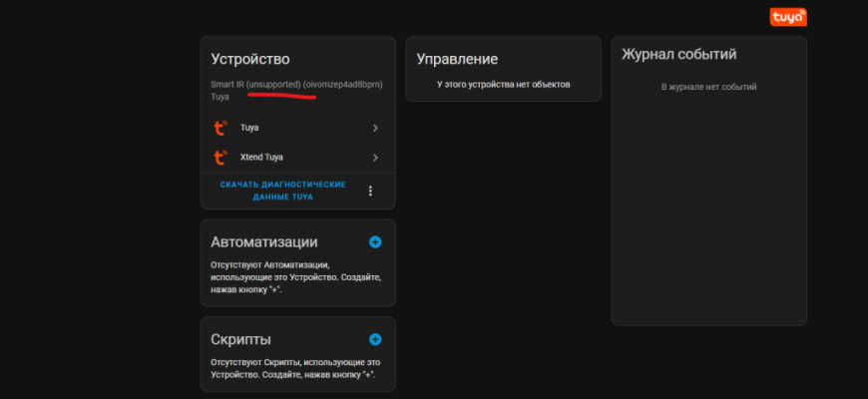Screen dimensions: 868x399
Task: Open the Tuya integration entry label
Action: click(249, 128)
